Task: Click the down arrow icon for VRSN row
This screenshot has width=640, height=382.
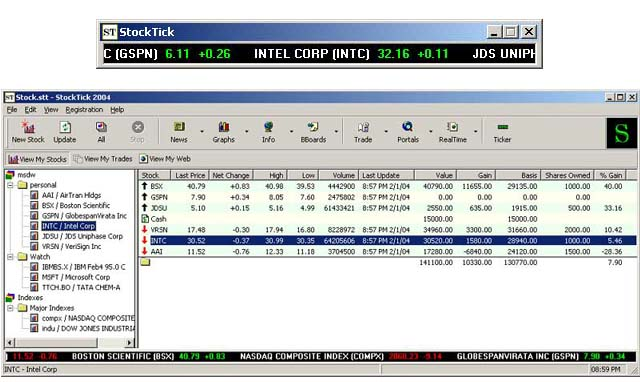Action: click(x=144, y=230)
